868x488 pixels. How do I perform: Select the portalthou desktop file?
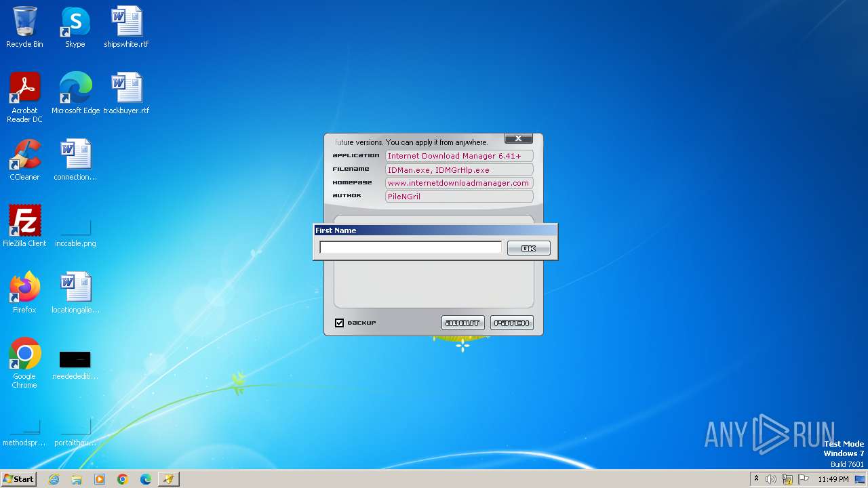click(75, 432)
